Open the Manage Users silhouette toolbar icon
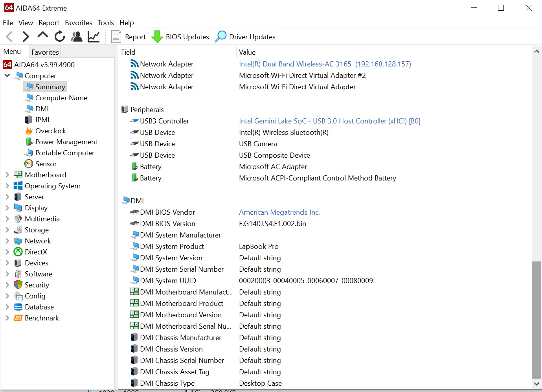The width and height of the screenshot is (542, 392). click(x=77, y=37)
